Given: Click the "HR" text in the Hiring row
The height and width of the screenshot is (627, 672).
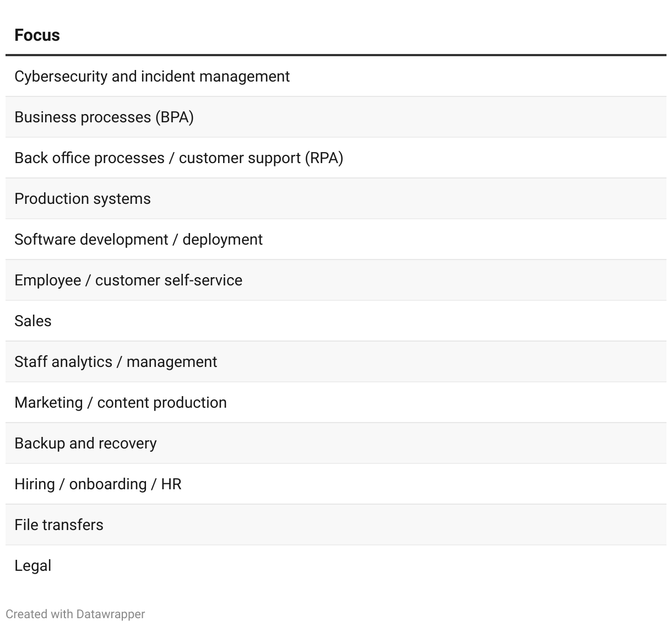Looking at the screenshot, I should (171, 484).
